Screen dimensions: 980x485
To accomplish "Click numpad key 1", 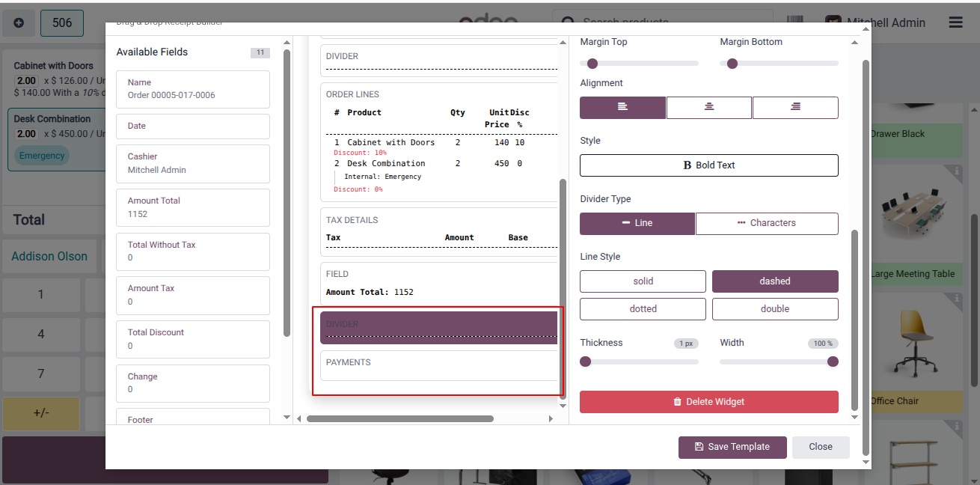I will (x=41, y=295).
